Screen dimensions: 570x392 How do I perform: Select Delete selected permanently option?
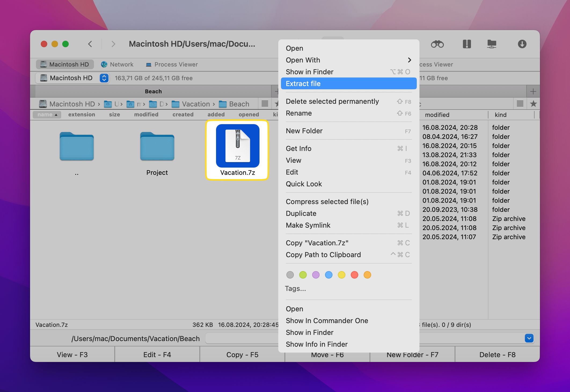[x=332, y=101]
